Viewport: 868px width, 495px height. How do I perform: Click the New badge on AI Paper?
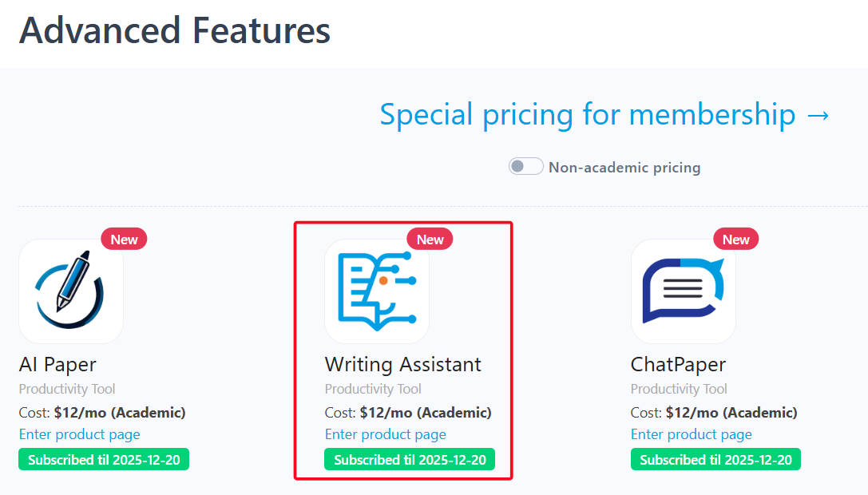124,239
